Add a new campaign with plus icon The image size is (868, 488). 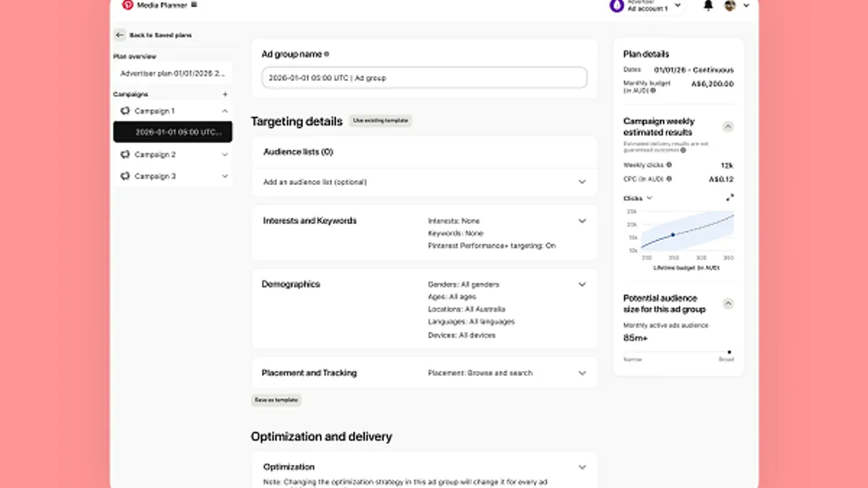pos(225,94)
